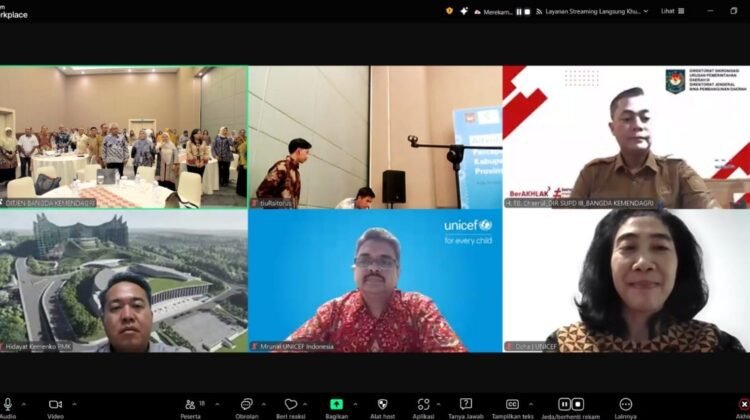
Task: Select Mrunal UNICEF Indonesia video tile
Action: (375, 281)
